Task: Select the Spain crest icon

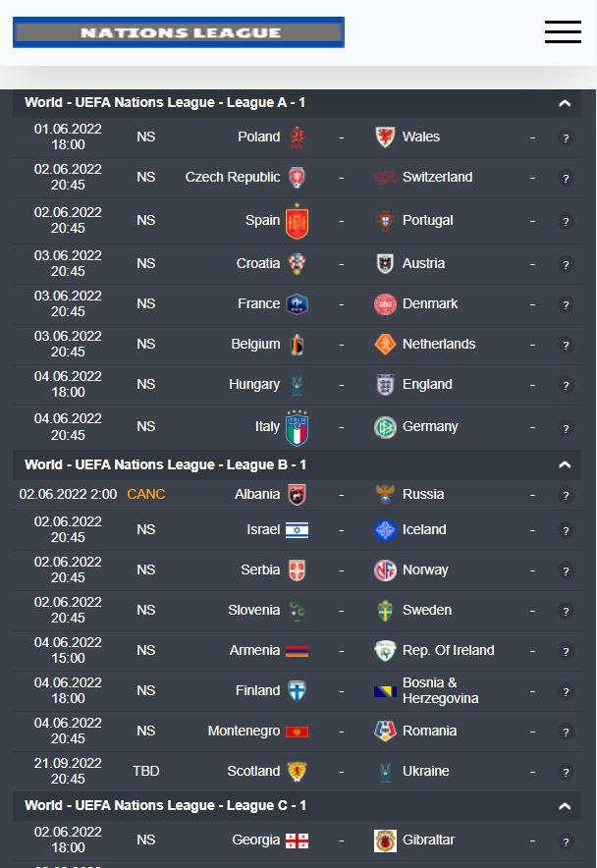Action: [297, 220]
